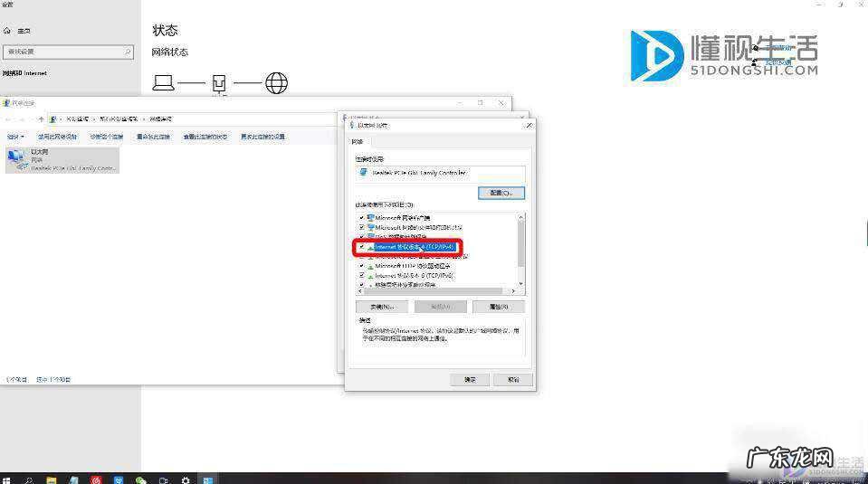
Task: Click the horizontal scrollbar under the items list
Action: click(x=434, y=291)
